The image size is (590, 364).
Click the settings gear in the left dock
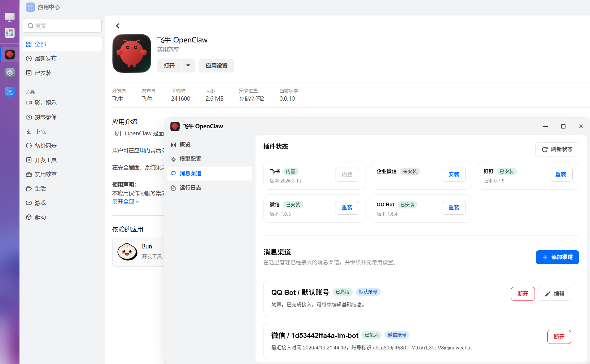coord(10,73)
